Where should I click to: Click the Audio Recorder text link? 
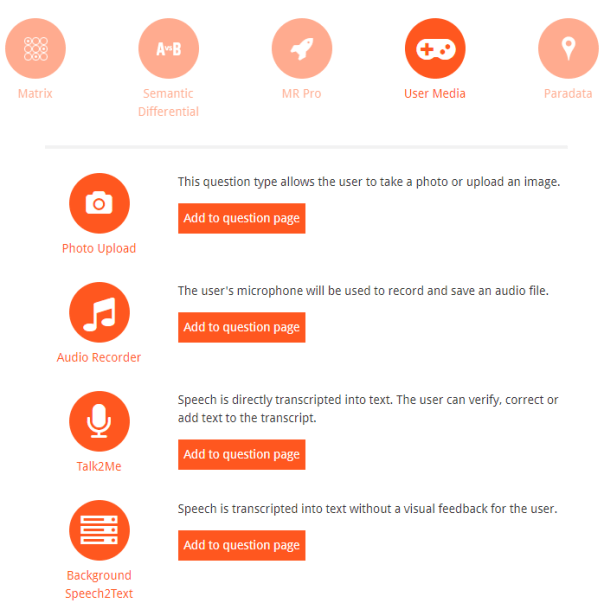click(99, 358)
